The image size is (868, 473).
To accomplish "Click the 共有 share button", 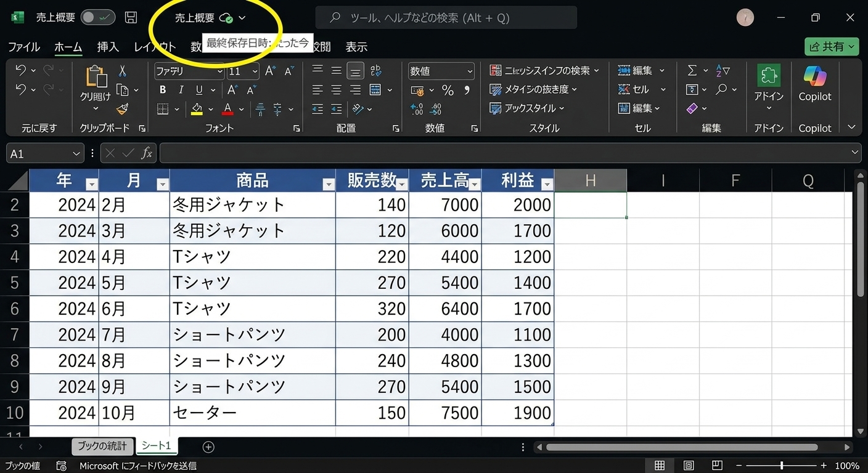I will point(832,47).
